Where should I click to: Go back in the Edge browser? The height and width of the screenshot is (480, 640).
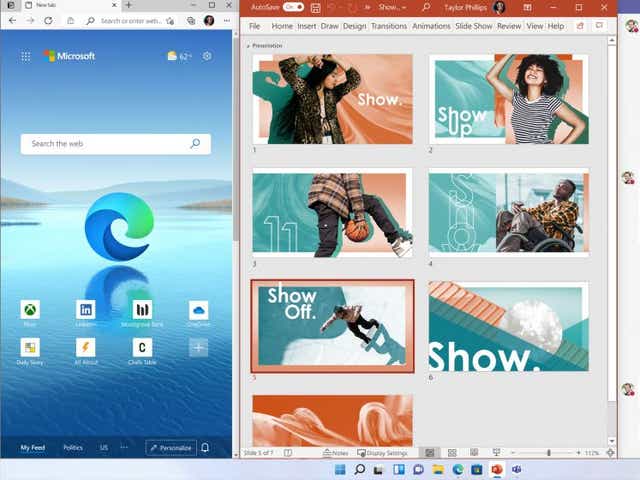coord(13,20)
